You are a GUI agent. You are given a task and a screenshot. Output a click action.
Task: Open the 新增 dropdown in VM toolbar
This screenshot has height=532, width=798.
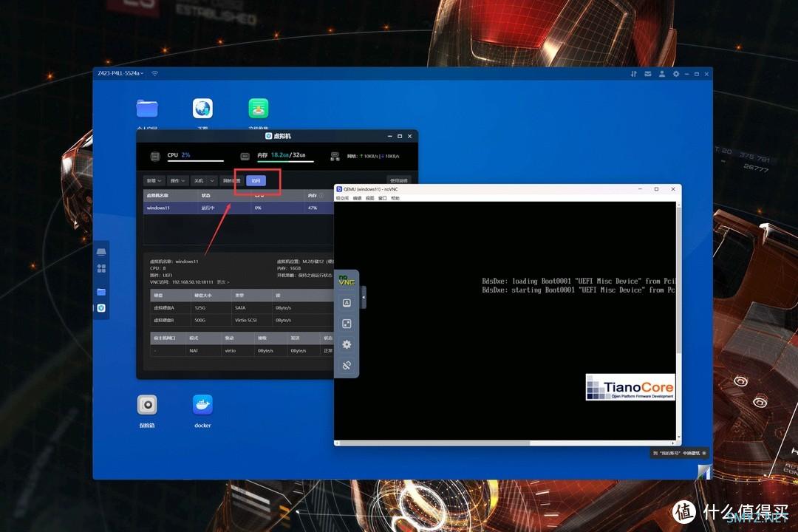click(x=154, y=181)
